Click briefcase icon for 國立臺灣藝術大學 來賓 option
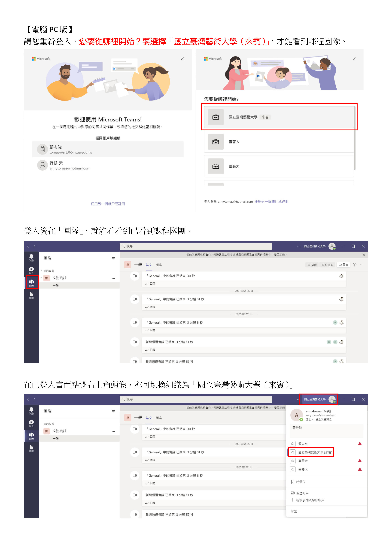392x554 pixels. [216, 117]
